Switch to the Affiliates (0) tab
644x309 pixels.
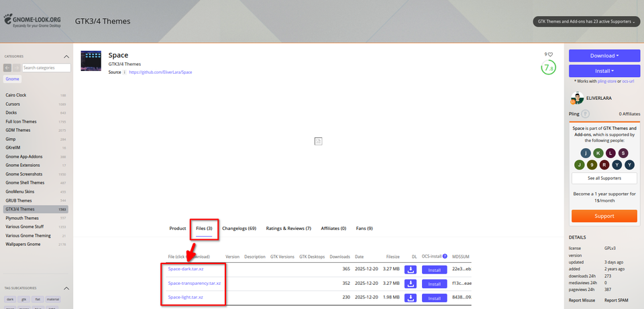click(333, 229)
